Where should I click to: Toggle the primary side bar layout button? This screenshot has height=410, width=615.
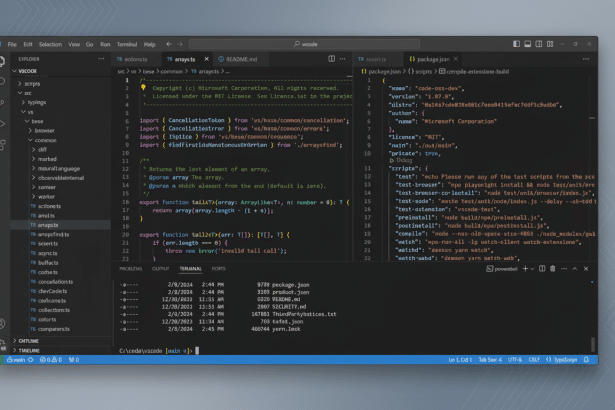(x=517, y=44)
